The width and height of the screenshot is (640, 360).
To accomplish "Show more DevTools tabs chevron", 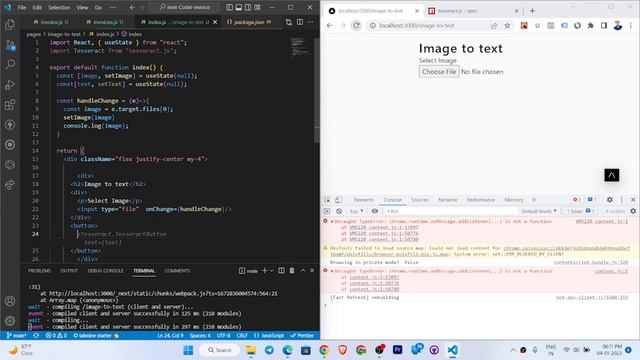I will (x=533, y=200).
